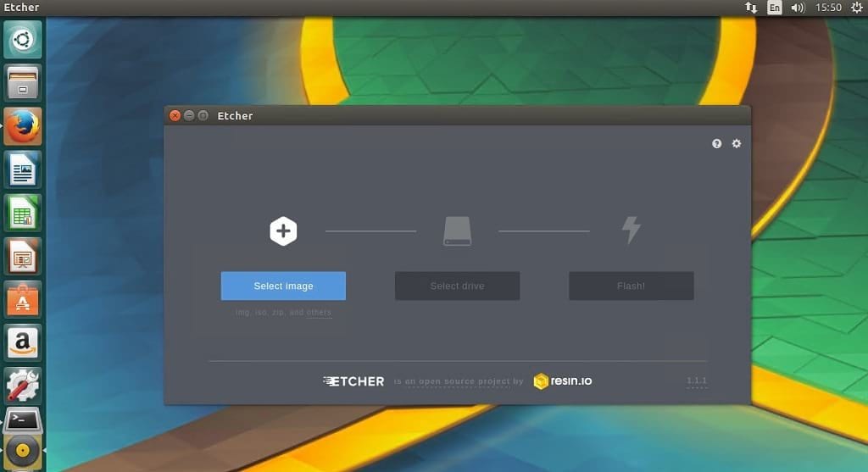Open the 'is an open source project by' link
Image resolution: width=868 pixels, height=472 pixels.
tap(459, 381)
